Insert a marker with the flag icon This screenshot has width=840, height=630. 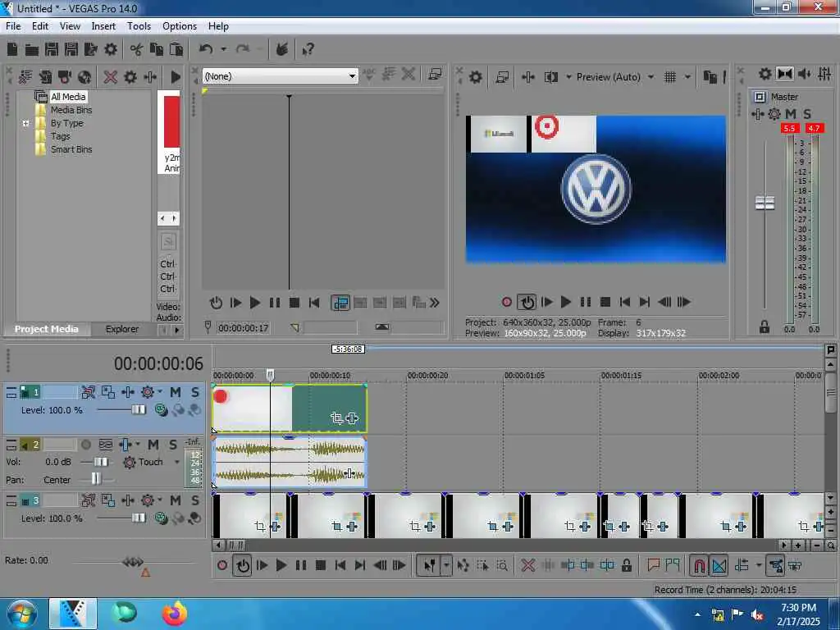coord(653,564)
